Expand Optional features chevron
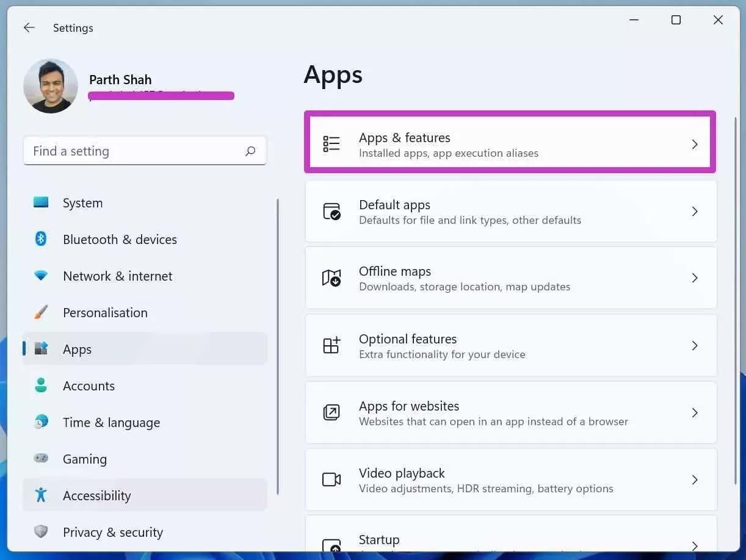The width and height of the screenshot is (746, 560). pyautogui.click(x=695, y=345)
